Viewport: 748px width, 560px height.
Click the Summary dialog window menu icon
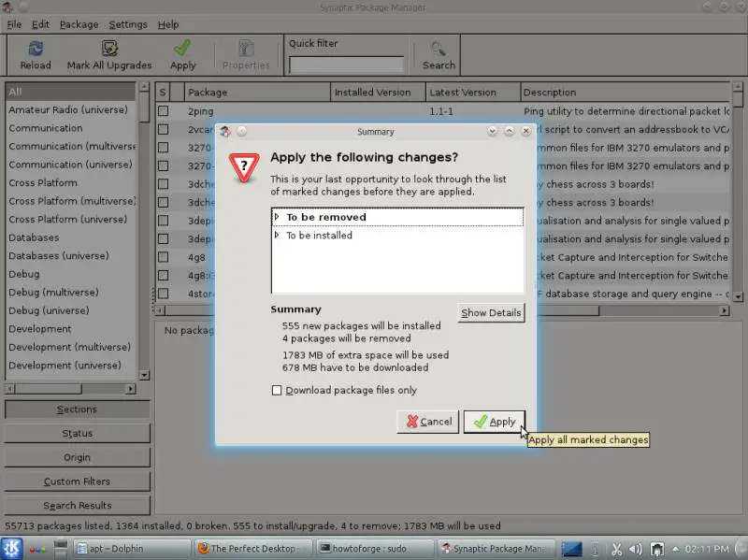pyautogui.click(x=225, y=131)
